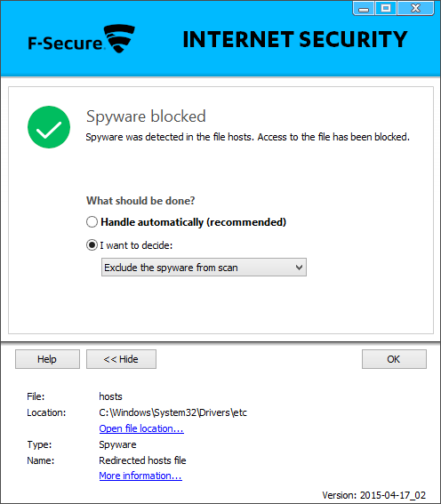This screenshot has height=504, width=441.
Task: Click the Help button
Action: click(x=47, y=359)
